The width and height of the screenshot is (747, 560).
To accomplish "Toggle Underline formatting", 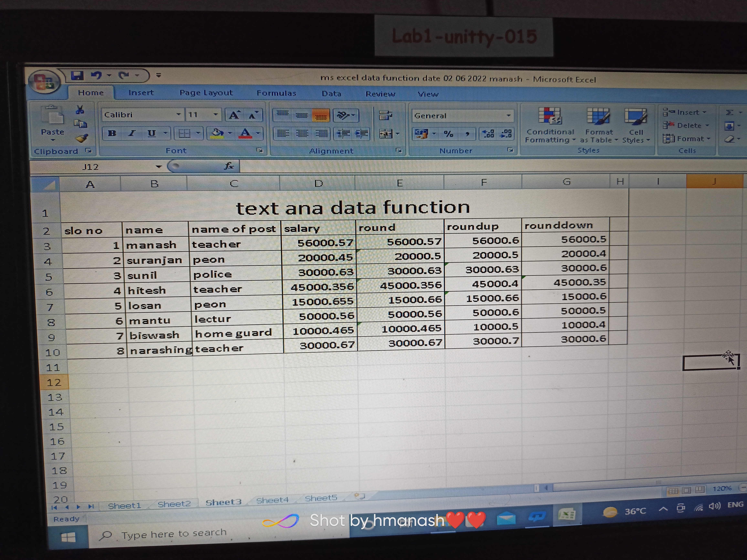I will point(152,133).
